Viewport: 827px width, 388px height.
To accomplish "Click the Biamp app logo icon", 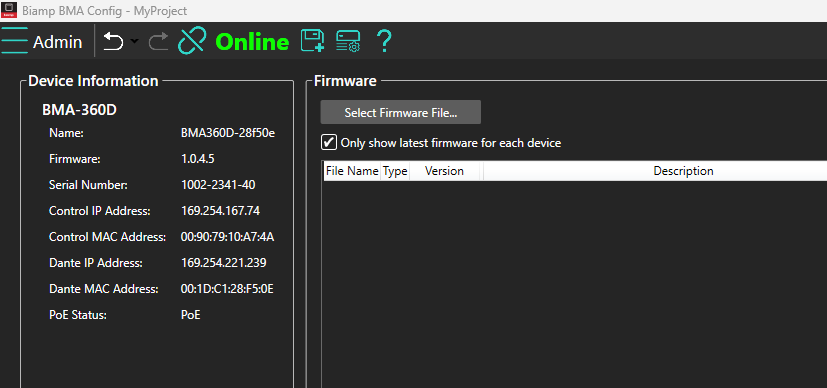I will [9, 11].
